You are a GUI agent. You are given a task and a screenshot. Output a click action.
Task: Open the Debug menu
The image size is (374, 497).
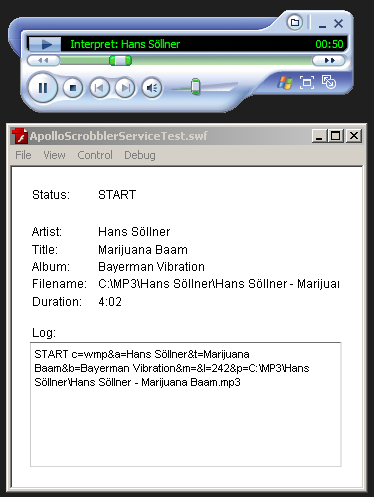[x=140, y=155]
